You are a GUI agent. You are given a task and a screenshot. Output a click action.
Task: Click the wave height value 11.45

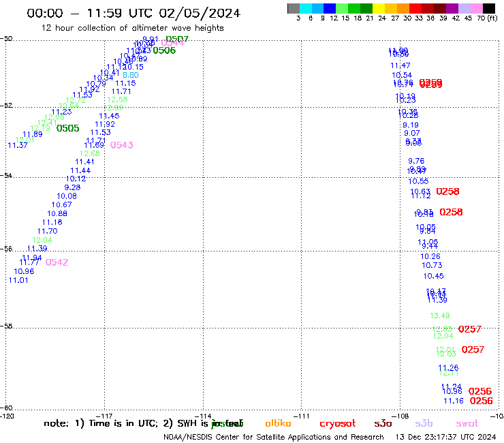click(x=109, y=116)
